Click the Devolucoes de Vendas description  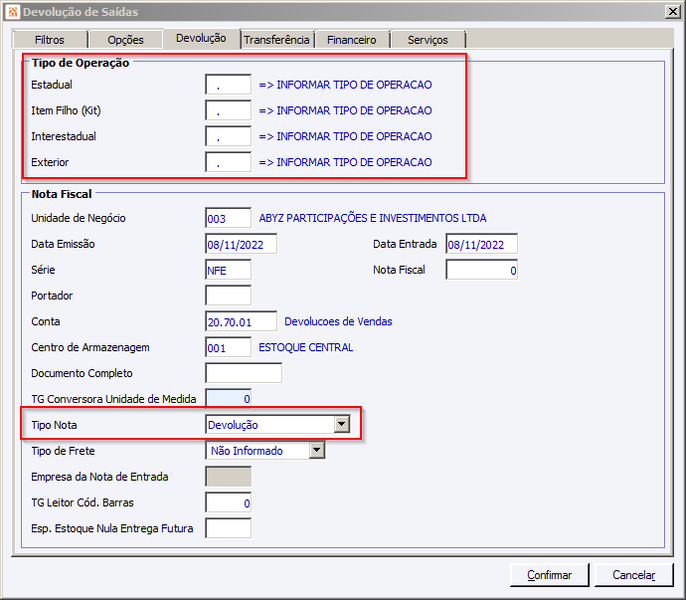point(338,322)
